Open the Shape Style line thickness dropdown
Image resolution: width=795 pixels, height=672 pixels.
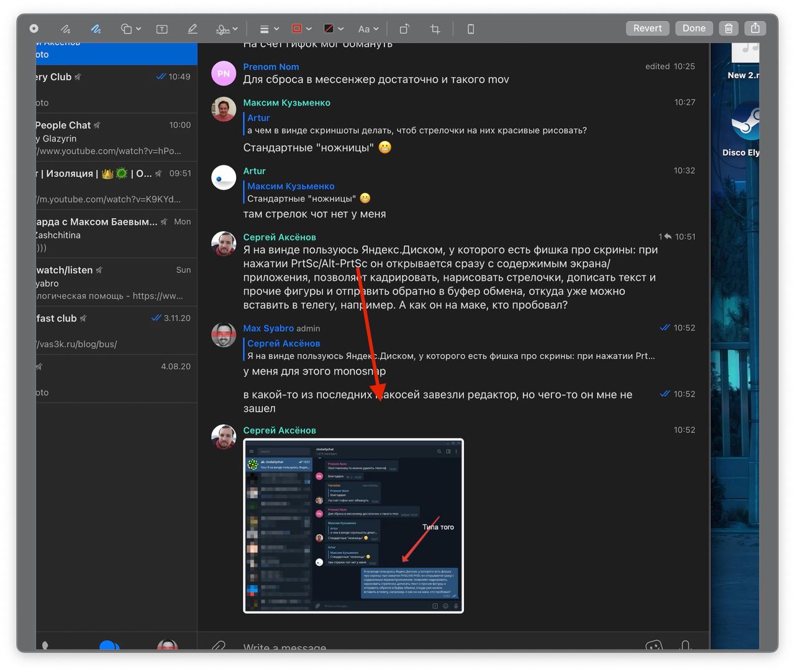269,29
